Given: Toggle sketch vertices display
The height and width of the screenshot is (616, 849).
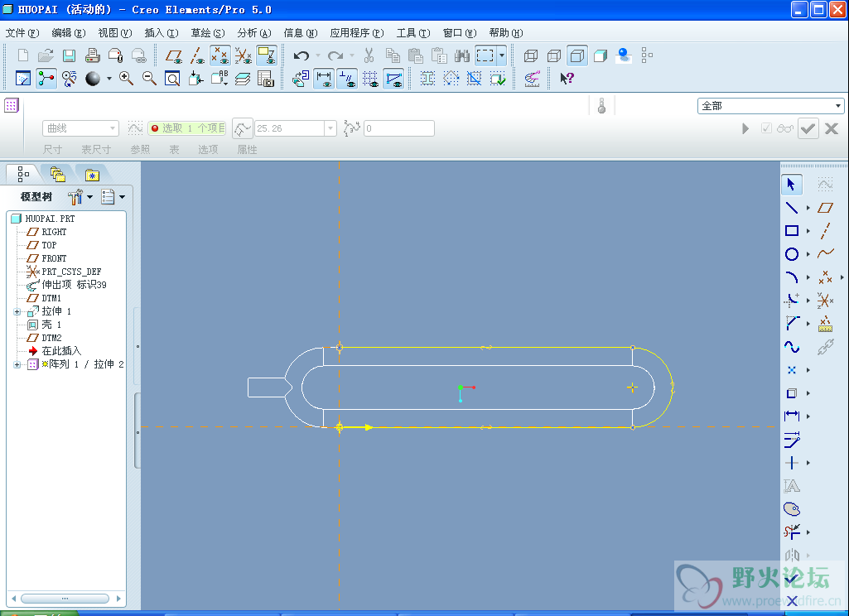Looking at the screenshot, I should pyautogui.click(x=393, y=79).
